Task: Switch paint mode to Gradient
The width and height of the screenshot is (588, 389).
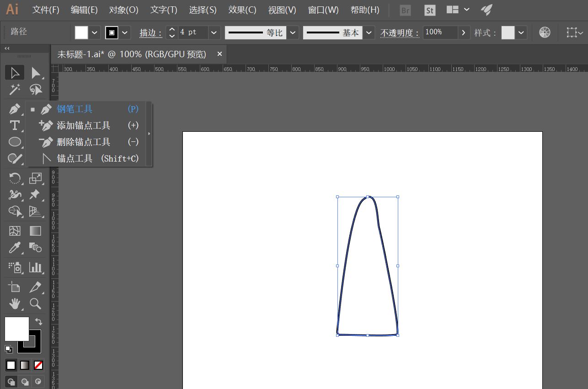Action: point(25,365)
